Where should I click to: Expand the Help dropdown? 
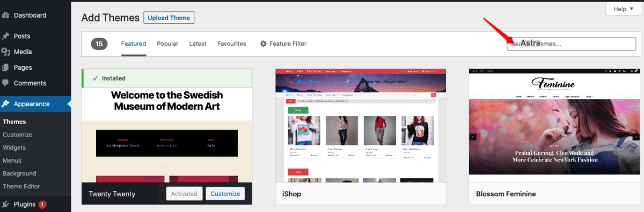click(623, 9)
